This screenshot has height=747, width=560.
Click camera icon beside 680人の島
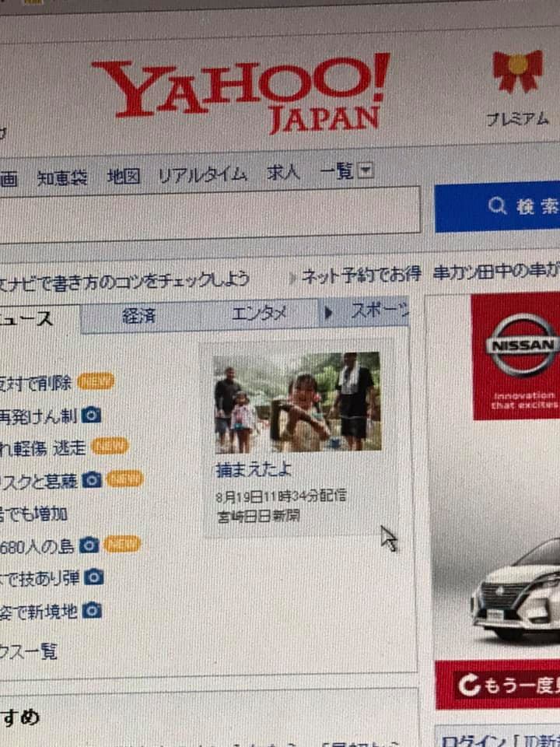pos(89,545)
